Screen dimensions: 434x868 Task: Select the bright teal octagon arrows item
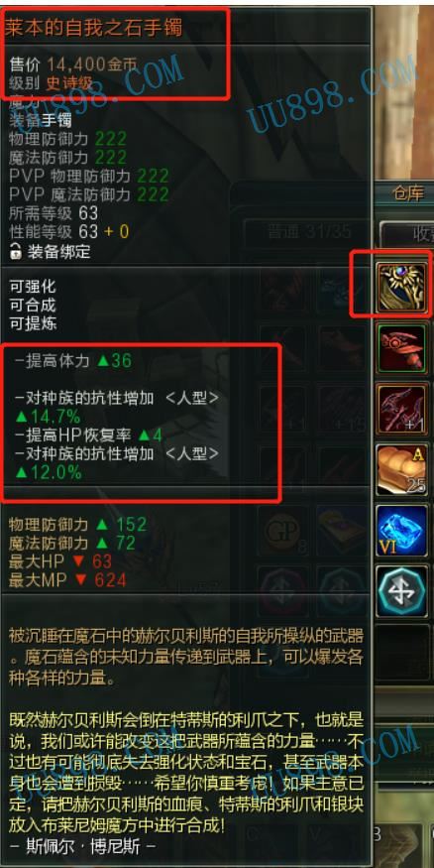401,590
